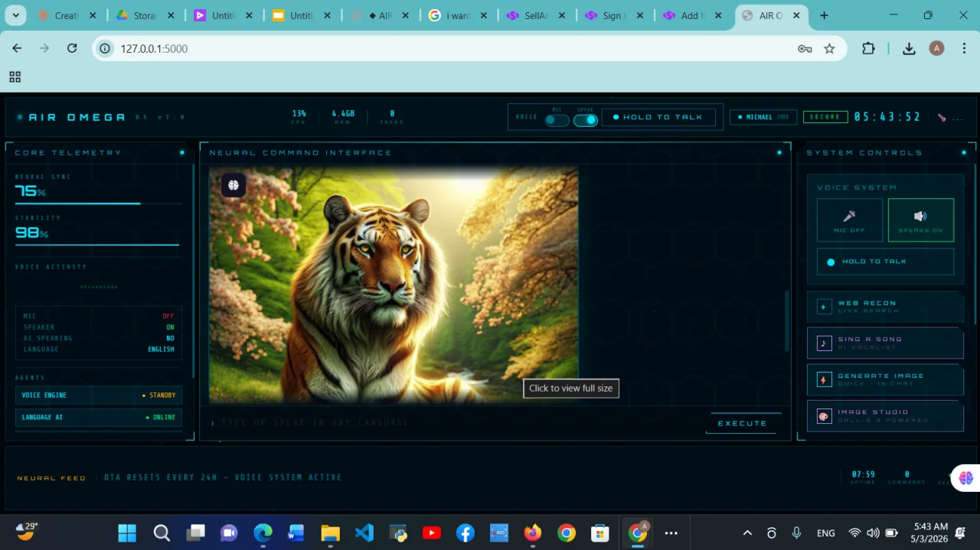The height and width of the screenshot is (550, 980).
Task: Click the header HOLD TO TALK button
Action: 658,117
